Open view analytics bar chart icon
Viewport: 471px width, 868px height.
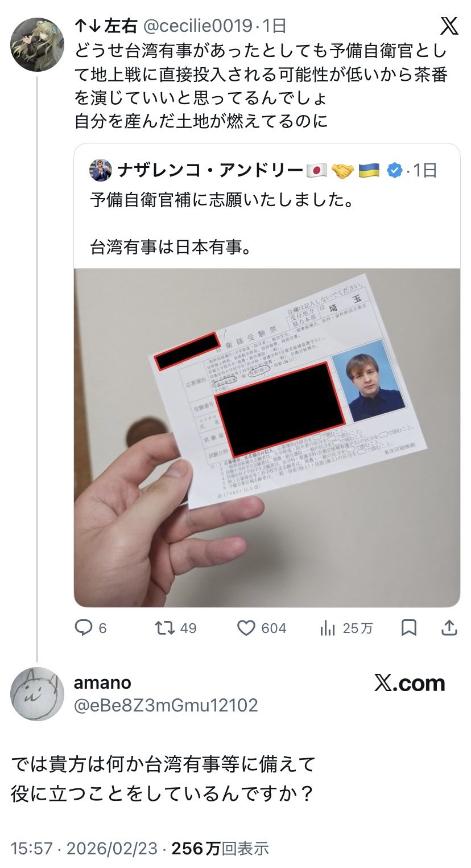tap(328, 628)
